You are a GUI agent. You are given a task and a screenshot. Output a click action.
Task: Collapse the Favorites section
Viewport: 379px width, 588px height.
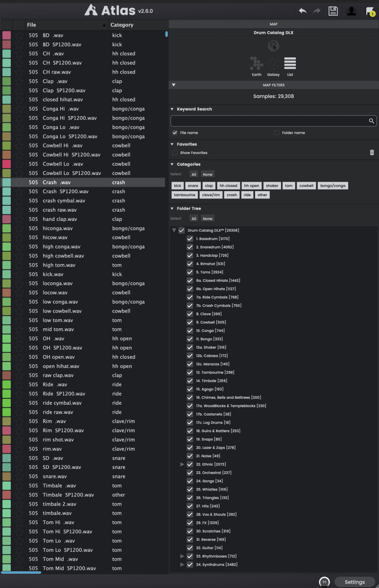pyautogui.click(x=172, y=145)
